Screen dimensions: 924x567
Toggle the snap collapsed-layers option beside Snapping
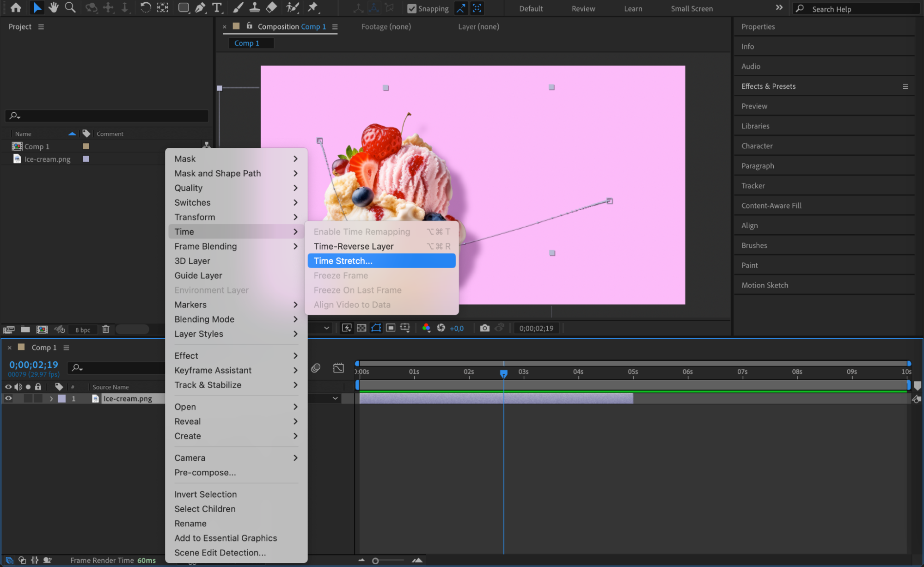tap(477, 8)
